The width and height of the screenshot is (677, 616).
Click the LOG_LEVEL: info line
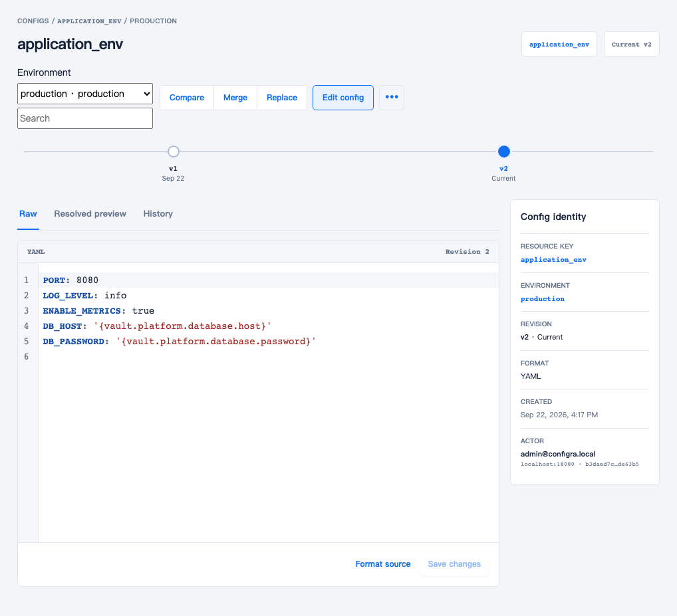click(x=269, y=296)
